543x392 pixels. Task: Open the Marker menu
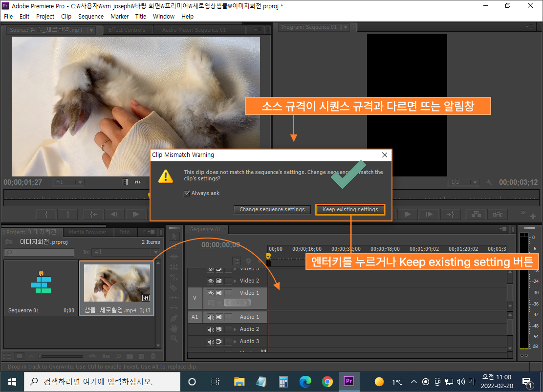(119, 16)
